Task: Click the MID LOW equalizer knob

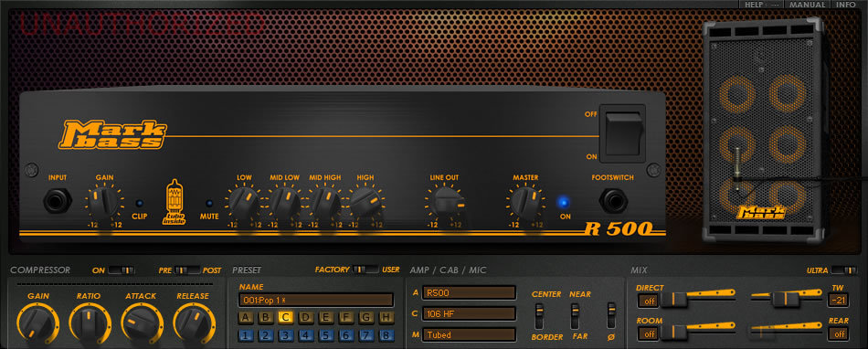Action: click(x=284, y=202)
